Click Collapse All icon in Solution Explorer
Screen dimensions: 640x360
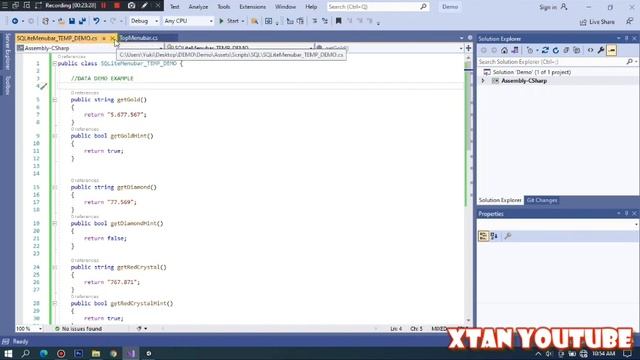[x=566, y=51]
